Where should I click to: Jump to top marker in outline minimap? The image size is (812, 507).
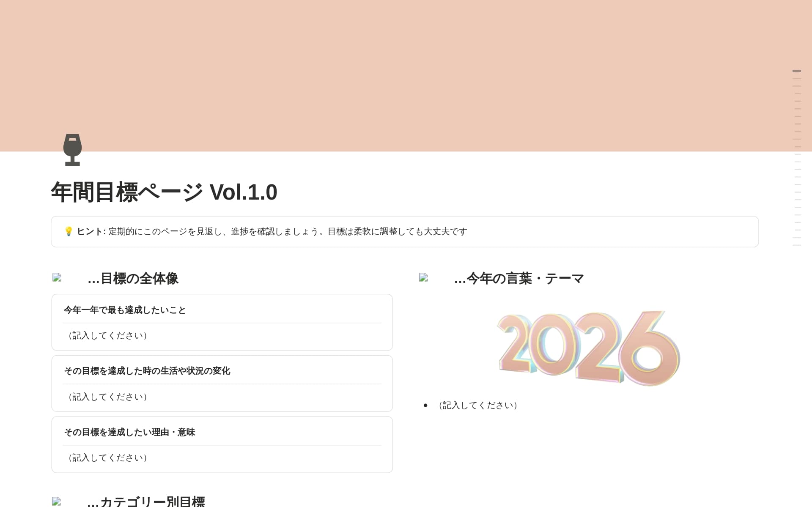(x=797, y=71)
